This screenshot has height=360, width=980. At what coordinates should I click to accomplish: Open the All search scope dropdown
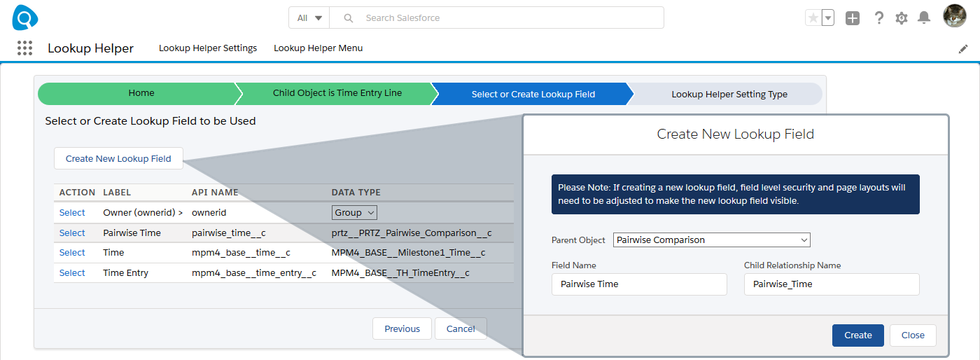[x=309, y=18]
